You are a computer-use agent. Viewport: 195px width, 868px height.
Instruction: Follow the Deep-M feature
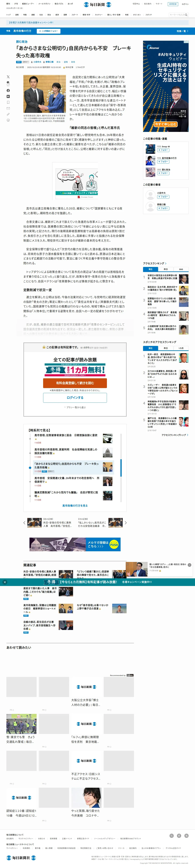(x=163, y=150)
